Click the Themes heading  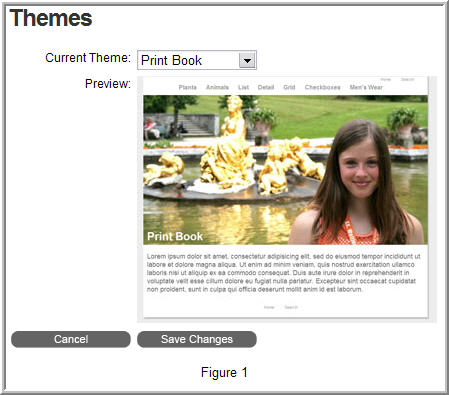51,18
